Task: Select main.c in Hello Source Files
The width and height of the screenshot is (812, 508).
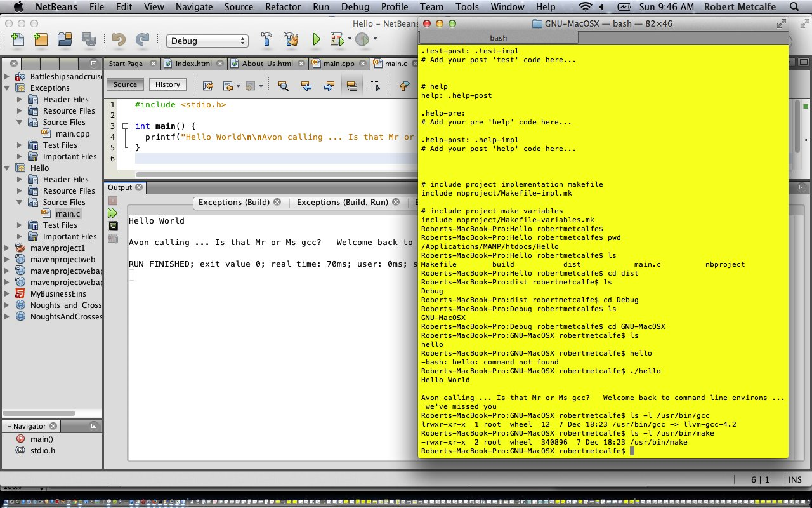Action: 68,214
